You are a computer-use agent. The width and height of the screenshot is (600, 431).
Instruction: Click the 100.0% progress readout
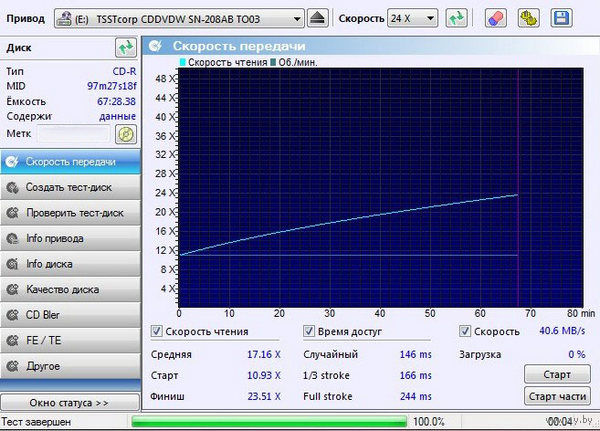click(429, 422)
